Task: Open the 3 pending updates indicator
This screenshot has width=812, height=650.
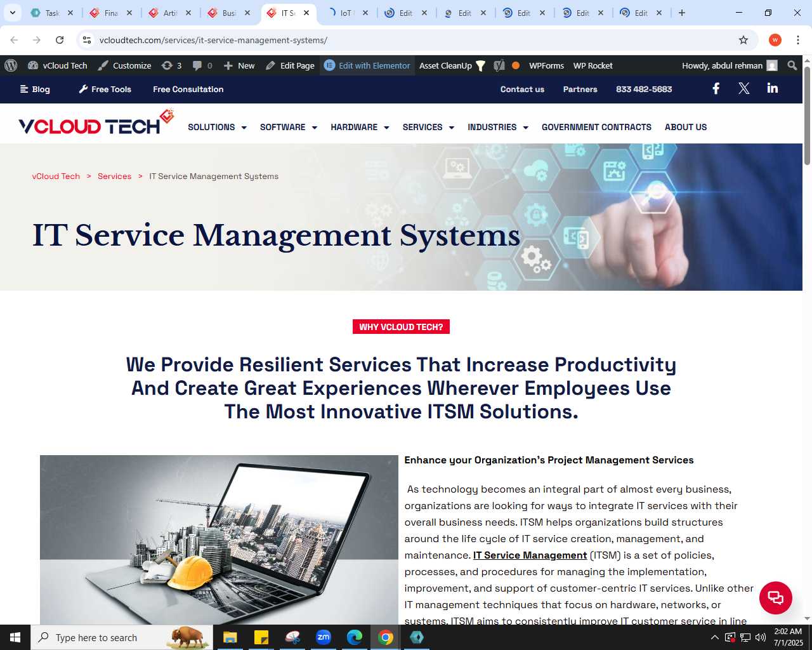Action: (171, 65)
